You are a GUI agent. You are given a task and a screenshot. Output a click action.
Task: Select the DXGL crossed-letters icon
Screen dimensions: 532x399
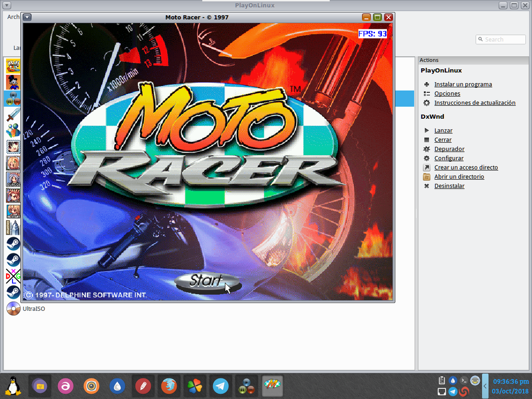[x=13, y=276]
